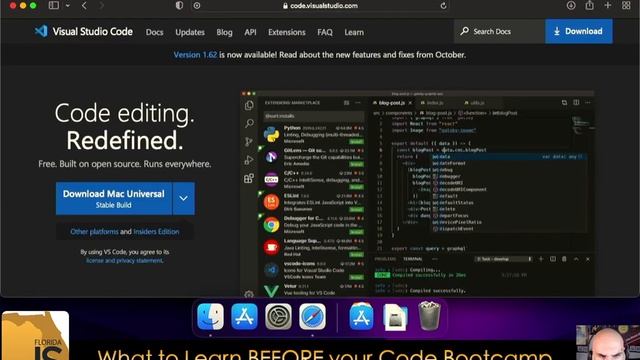Open the Updates page

[x=190, y=32]
